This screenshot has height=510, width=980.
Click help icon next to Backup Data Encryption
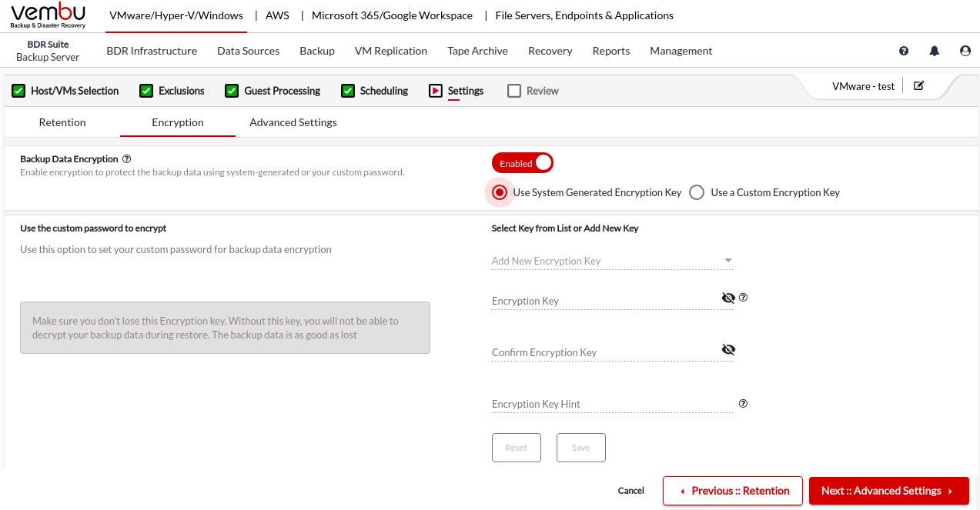click(x=127, y=159)
